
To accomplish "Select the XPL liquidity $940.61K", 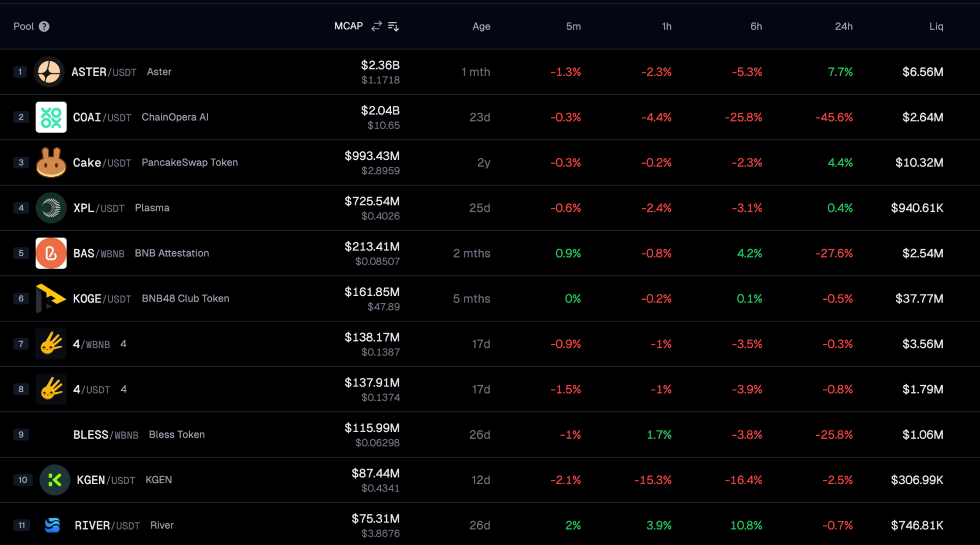I will click(917, 208).
